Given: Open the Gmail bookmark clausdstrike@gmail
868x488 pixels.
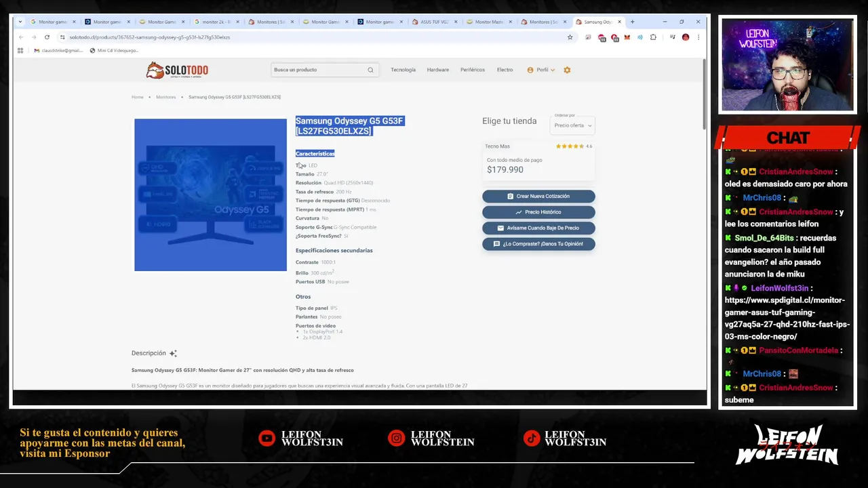Looking at the screenshot, I should [x=58, y=50].
